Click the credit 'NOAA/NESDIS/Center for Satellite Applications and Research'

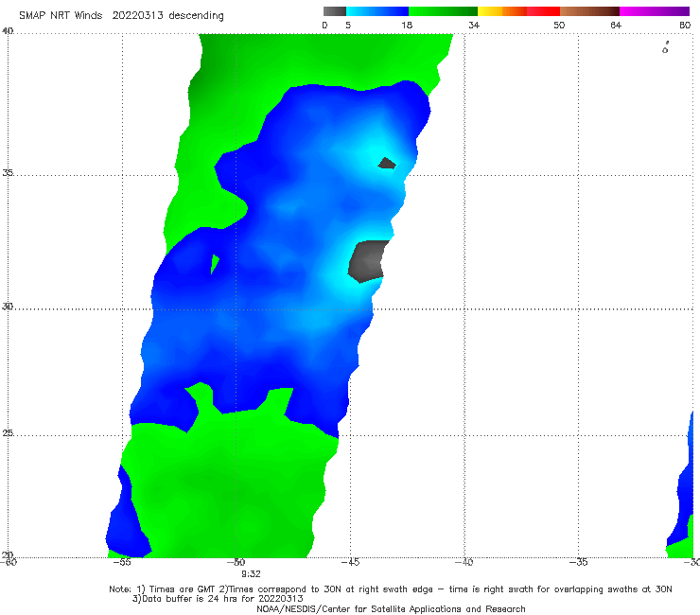[391, 609]
